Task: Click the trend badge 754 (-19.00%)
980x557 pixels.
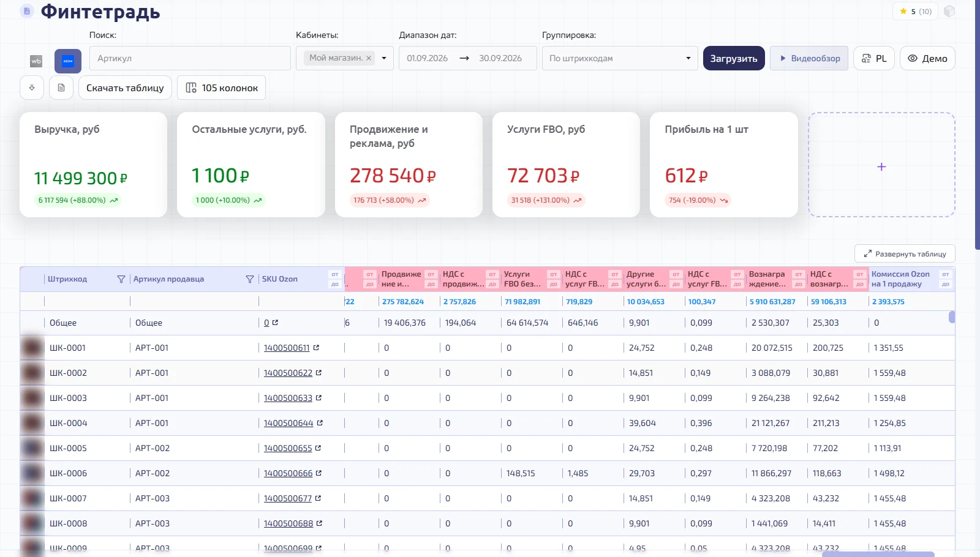Action: point(698,200)
